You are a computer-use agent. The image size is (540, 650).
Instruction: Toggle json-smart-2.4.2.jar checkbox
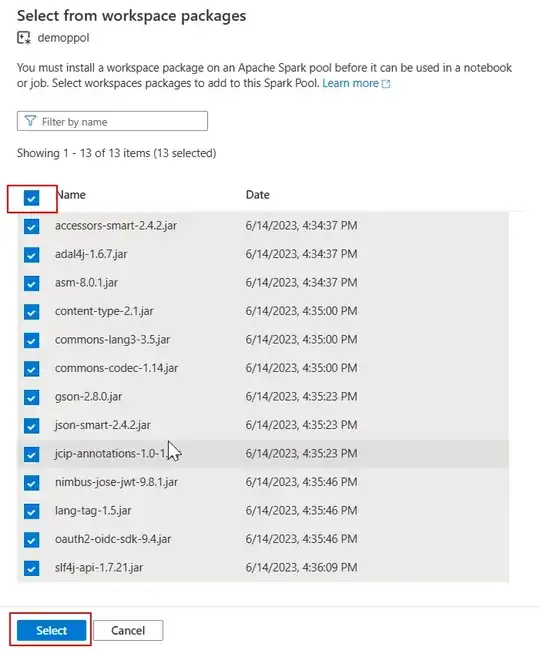click(31, 426)
